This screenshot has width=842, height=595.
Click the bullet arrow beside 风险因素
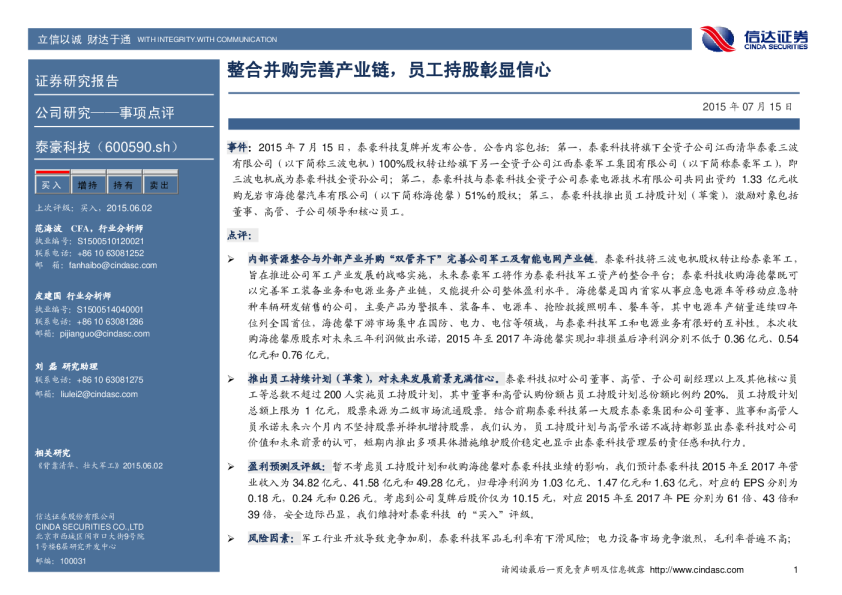(231, 538)
